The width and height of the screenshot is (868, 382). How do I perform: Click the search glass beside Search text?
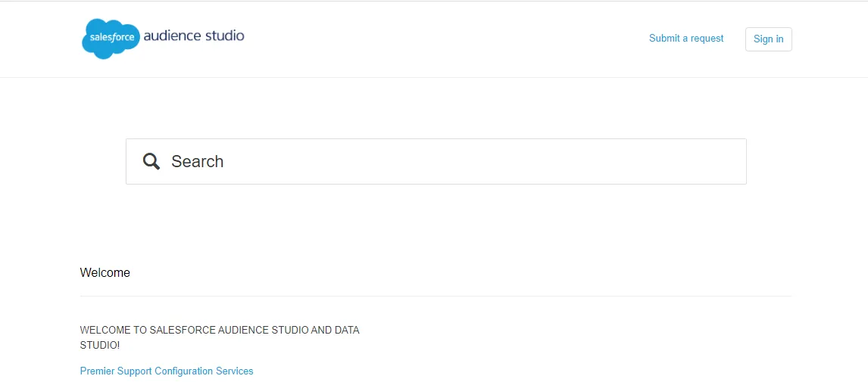151,161
